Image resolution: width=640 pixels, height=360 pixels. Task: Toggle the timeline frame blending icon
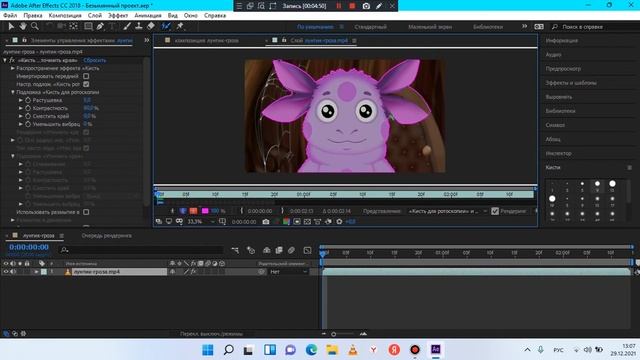[279, 250]
